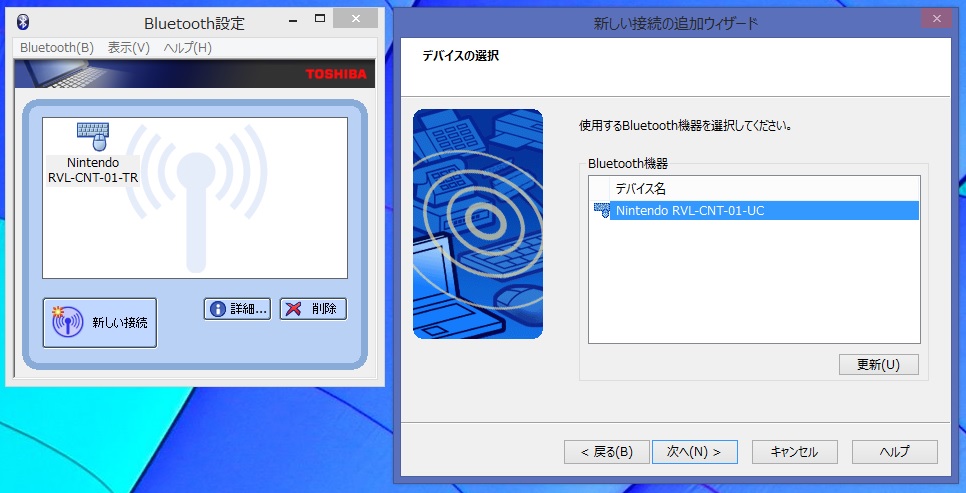Click the 更新(U) refresh button

[x=879, y=364]
